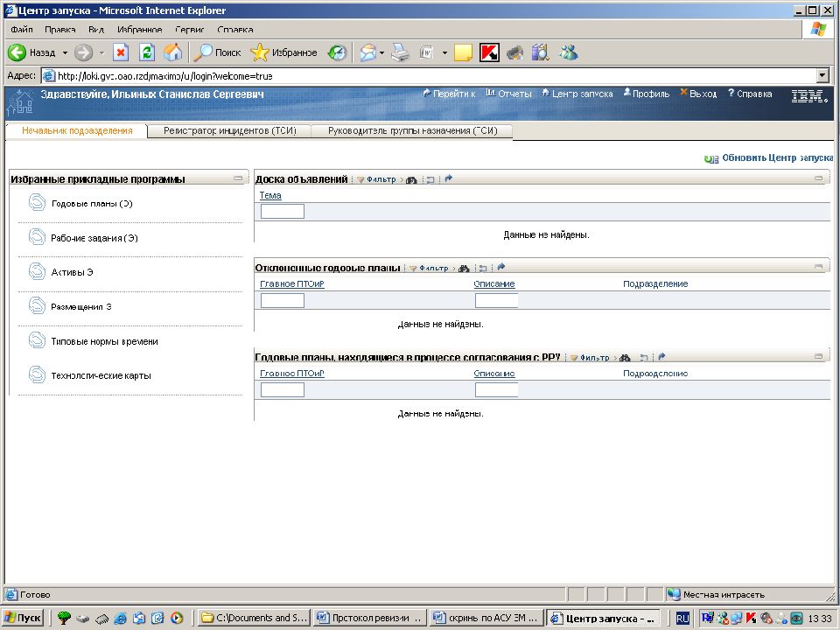
Task: Click binoculars search icon in Доска объявлений
Action: click(x=411, y=179)
